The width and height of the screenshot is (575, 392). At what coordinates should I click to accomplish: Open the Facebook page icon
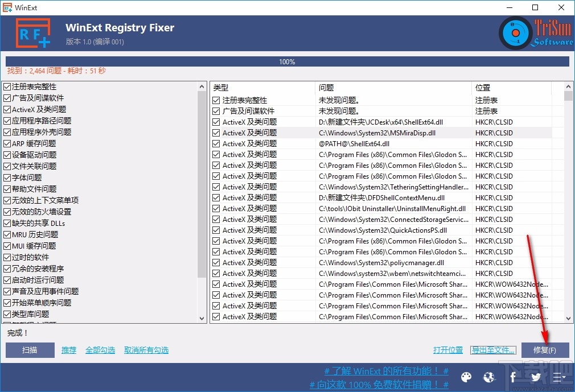coord(512,377)
